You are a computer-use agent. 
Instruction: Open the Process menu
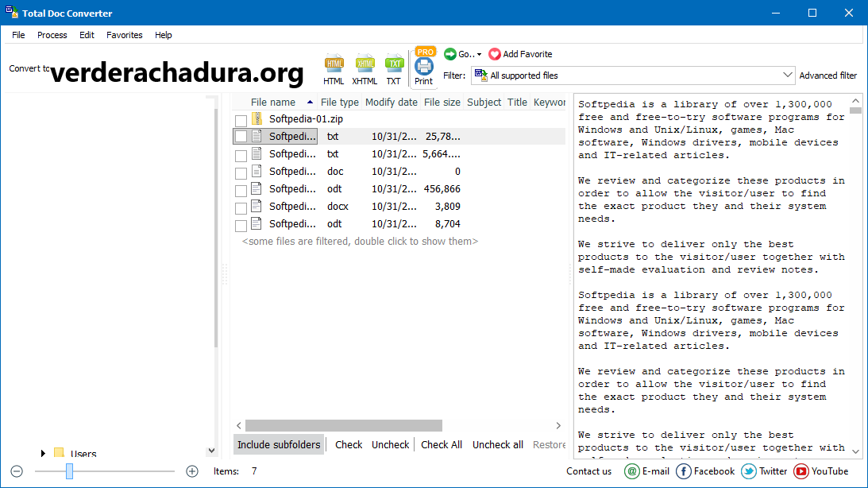(x=52, y=35)
